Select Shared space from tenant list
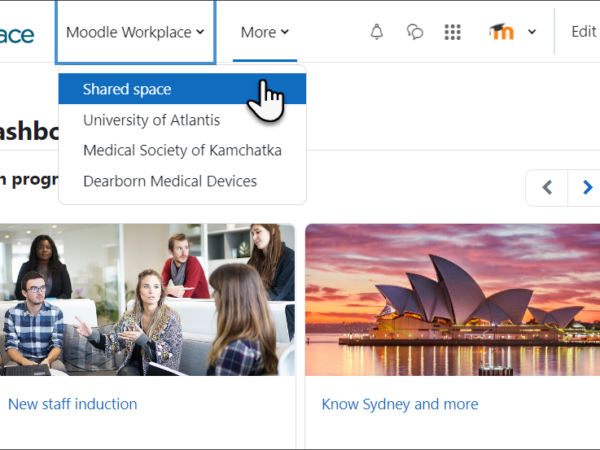600x450 pixels. pyautogui.click(x=182, y=89)
